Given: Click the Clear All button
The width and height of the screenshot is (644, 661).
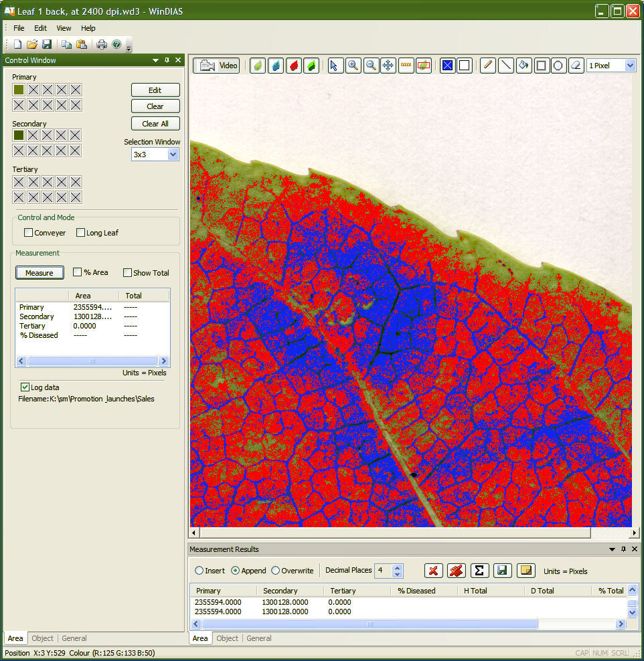Looking at the screenshot, I should click(x=155, y=123).
